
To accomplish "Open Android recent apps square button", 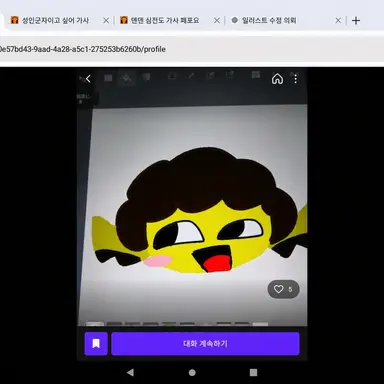I will 253,372.
